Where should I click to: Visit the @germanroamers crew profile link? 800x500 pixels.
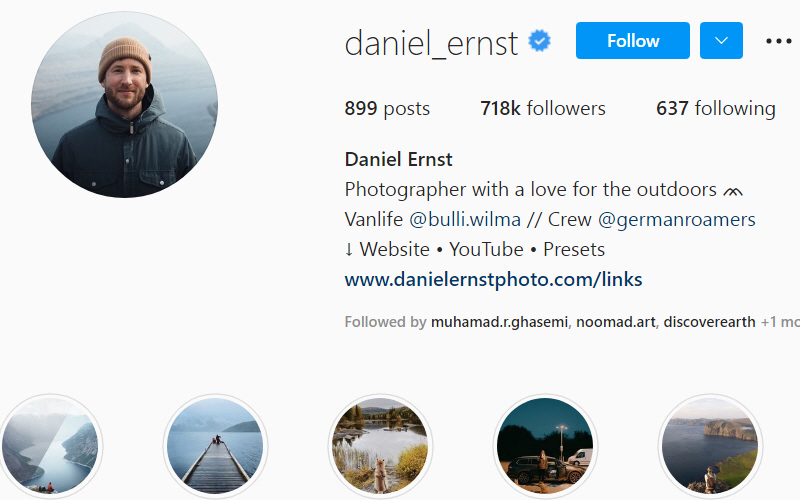(677, 219)
